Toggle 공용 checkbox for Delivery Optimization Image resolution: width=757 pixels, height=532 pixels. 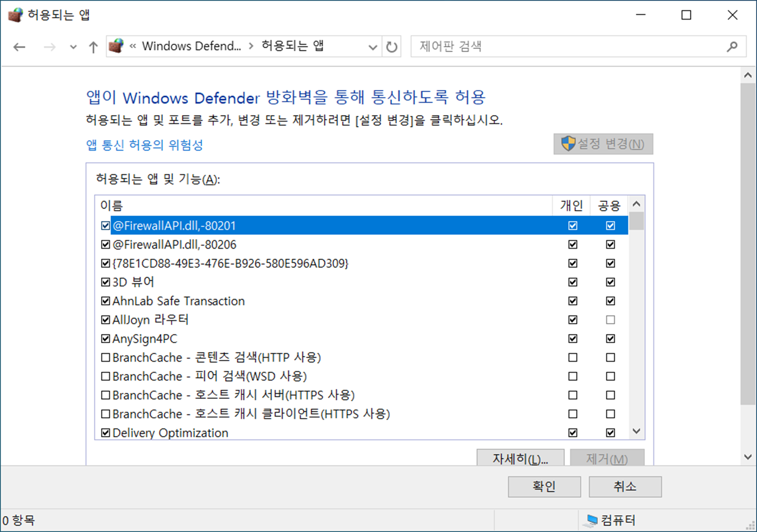coord(610,433)
